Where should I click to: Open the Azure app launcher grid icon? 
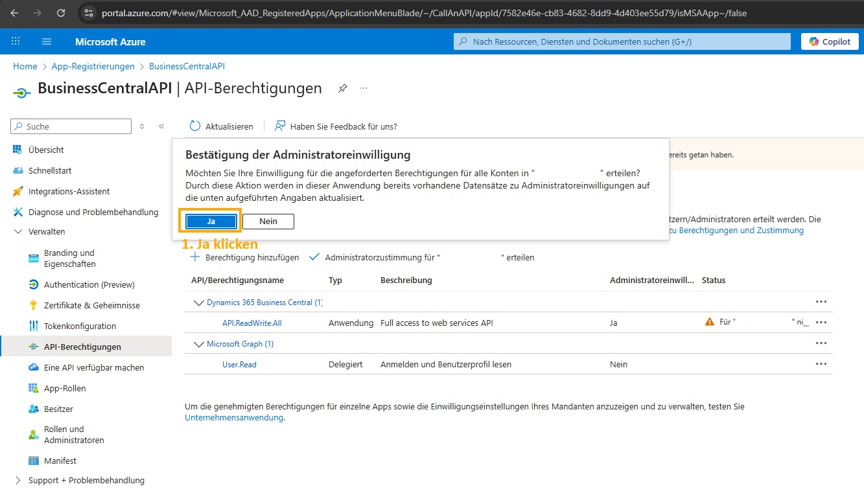point(16,41)
